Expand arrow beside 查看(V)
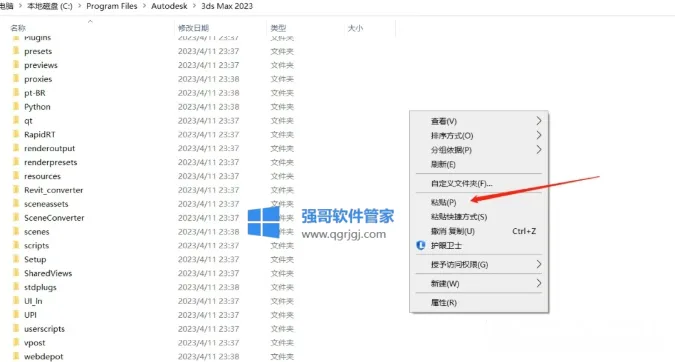This screenshot has width=675, height=362. coord(539,121)
